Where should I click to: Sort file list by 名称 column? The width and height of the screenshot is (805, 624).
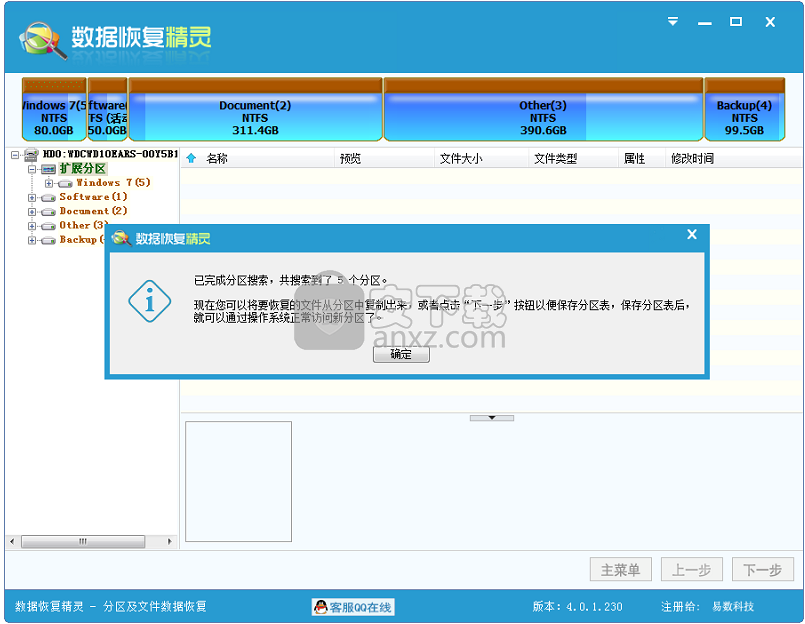[217, 159]
